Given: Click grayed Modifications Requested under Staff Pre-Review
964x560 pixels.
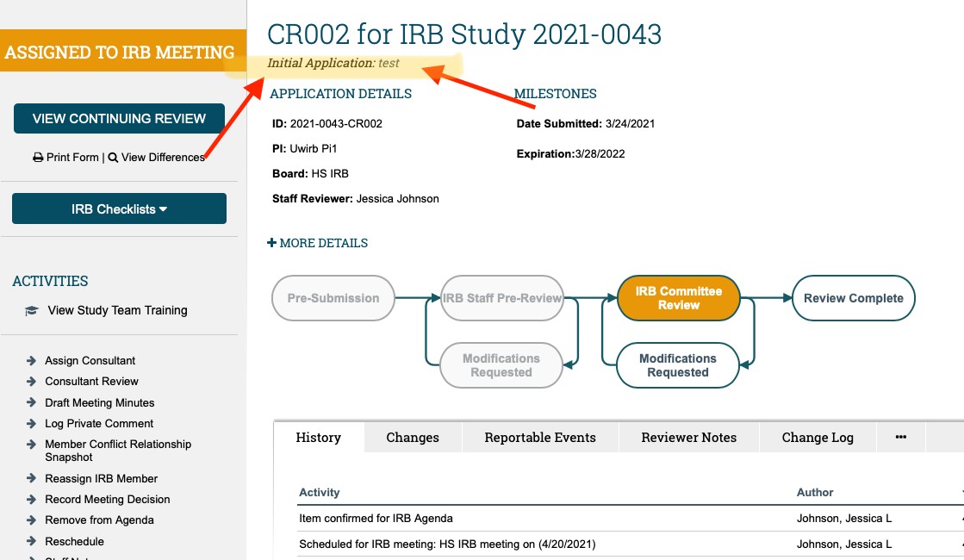Looking at the screenshot, I should tap(501, 365).
